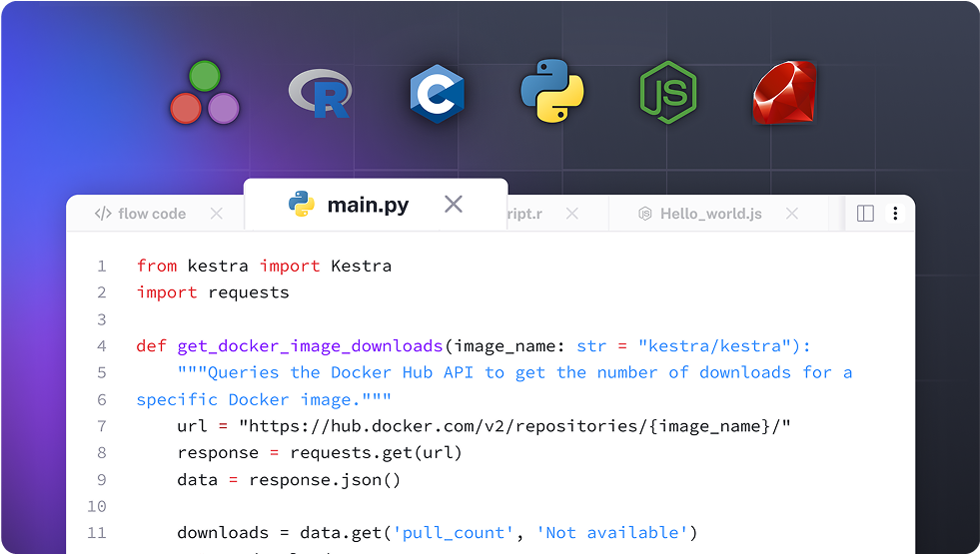Close the script.r tab
980x554 pixels.
(572, 214)
